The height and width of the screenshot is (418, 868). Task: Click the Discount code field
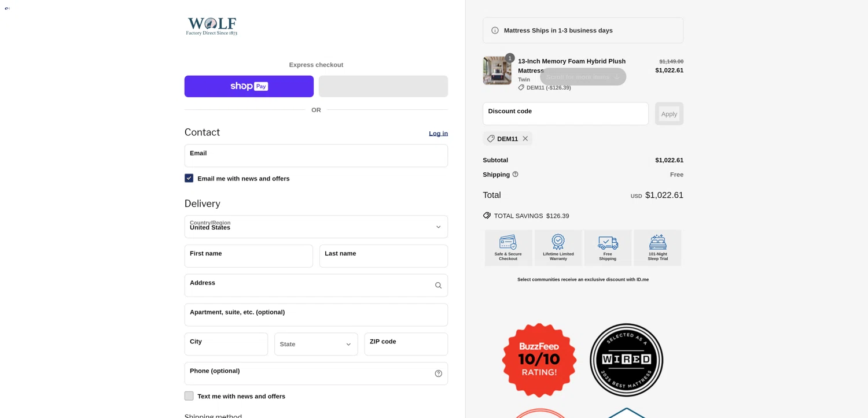click(x=565, y=114)
